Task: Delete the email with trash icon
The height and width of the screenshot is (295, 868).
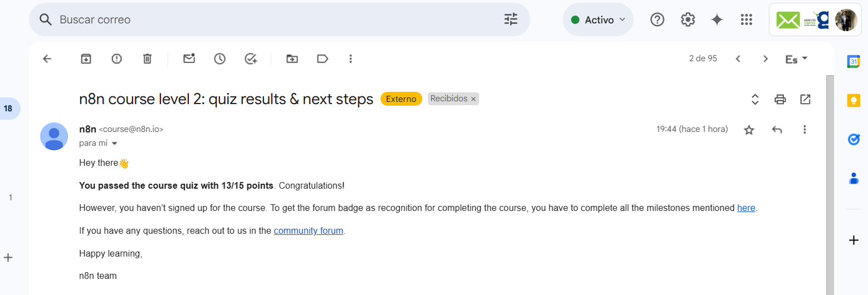Action: pos(147,58)
